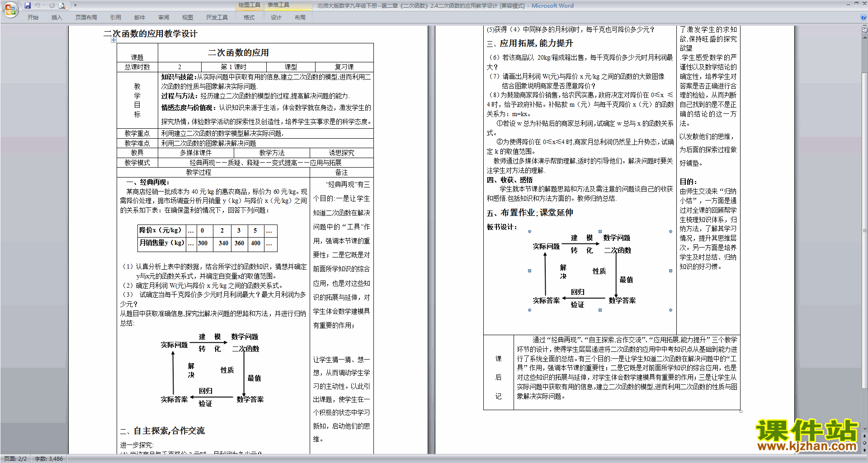Click the 目的: label in right column
Image resolution: width=868 pixels, height=463 pixels.
pos(688,182)
